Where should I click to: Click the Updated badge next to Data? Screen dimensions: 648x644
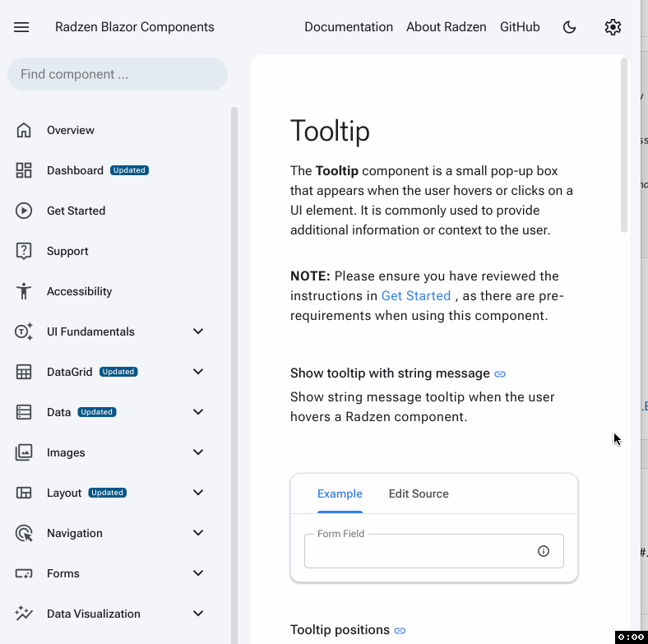[x=97, y=412]
